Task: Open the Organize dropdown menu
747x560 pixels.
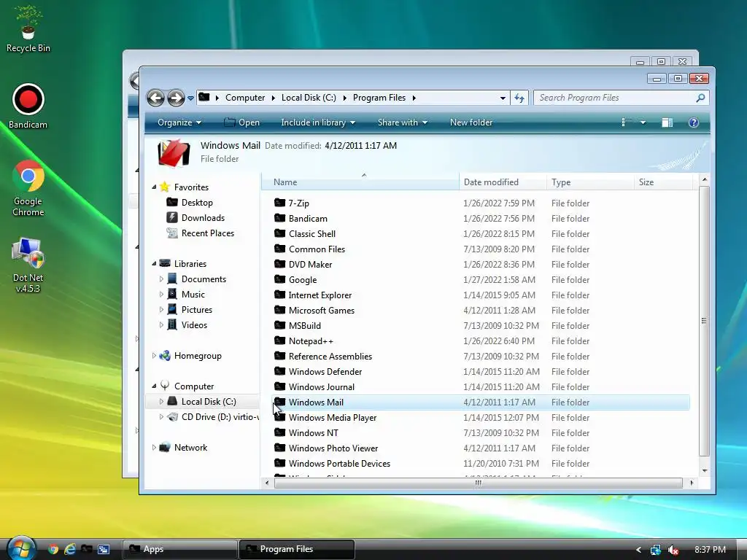Action: (x=179, y=122)
